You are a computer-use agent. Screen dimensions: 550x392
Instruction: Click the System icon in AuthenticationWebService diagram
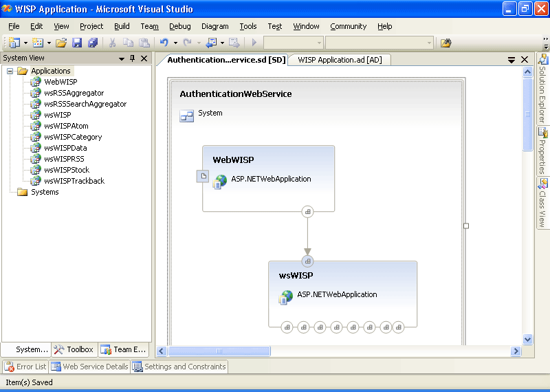pyautogui.click(x=186, y=116)
